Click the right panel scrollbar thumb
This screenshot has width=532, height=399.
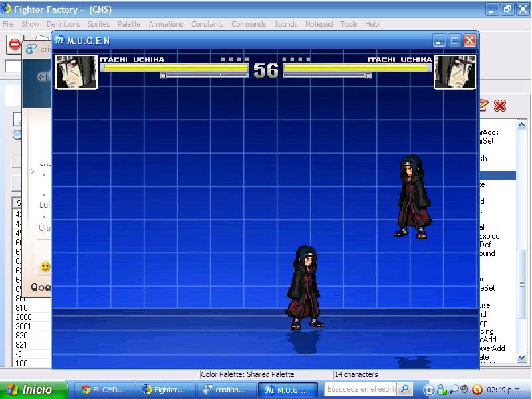[x=521, y=284]
